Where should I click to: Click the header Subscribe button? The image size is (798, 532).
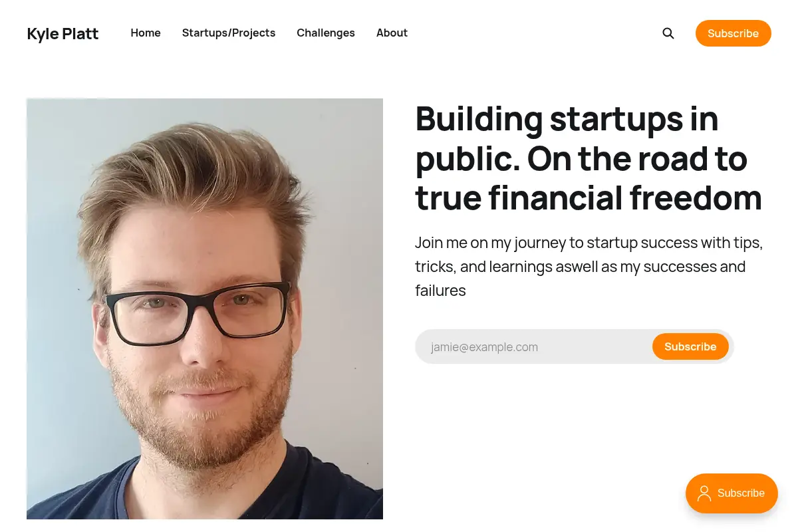tap(733, 33)
